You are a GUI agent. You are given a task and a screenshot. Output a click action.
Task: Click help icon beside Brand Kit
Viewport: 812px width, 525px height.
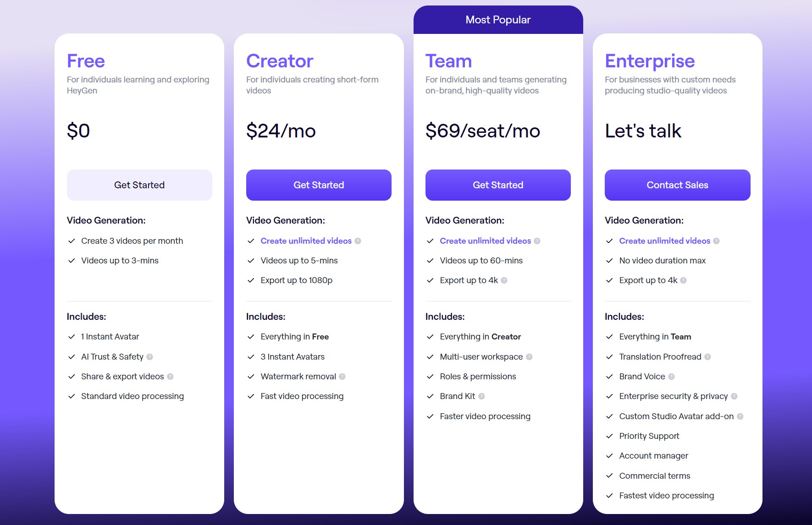[x=481, y=396]
